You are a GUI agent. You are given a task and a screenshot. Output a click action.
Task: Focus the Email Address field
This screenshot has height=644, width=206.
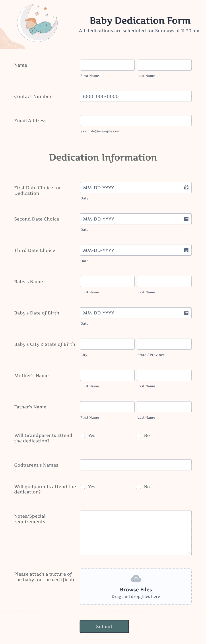point(135,120)
